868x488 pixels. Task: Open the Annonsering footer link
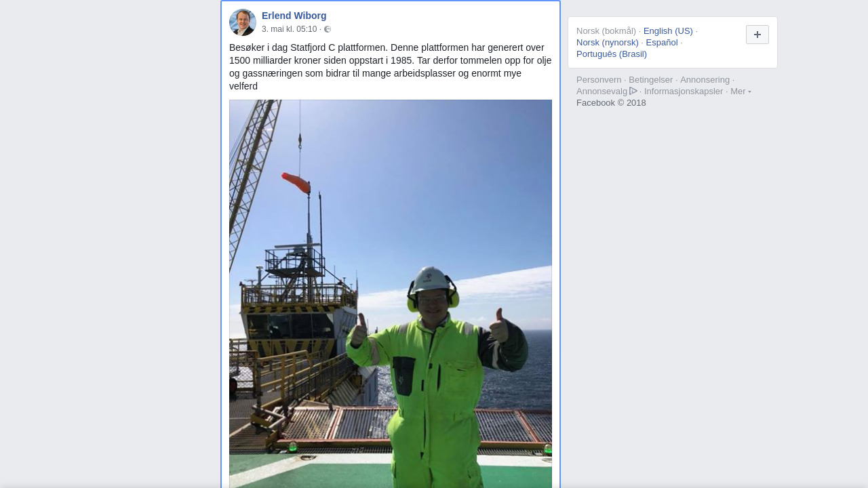coord(705,80)
